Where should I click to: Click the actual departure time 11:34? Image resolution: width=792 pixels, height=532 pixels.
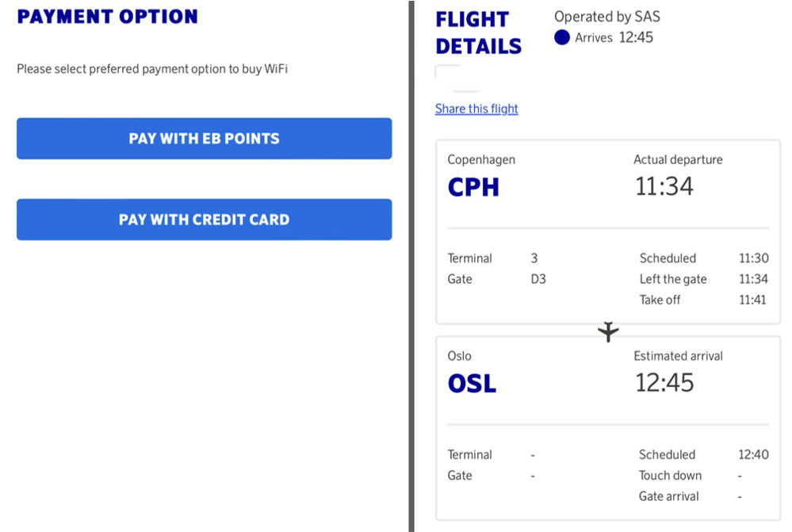[664, 186]
